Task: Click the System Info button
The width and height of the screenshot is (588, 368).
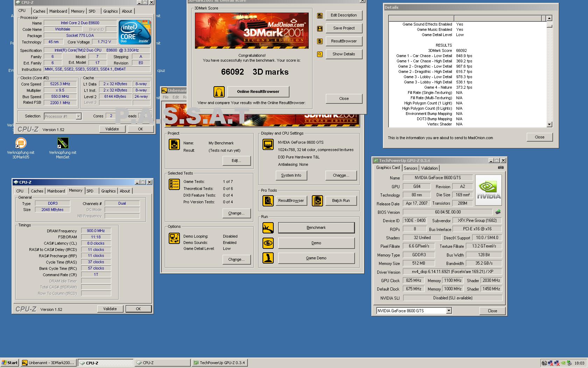Action: [x=291, y=176]
